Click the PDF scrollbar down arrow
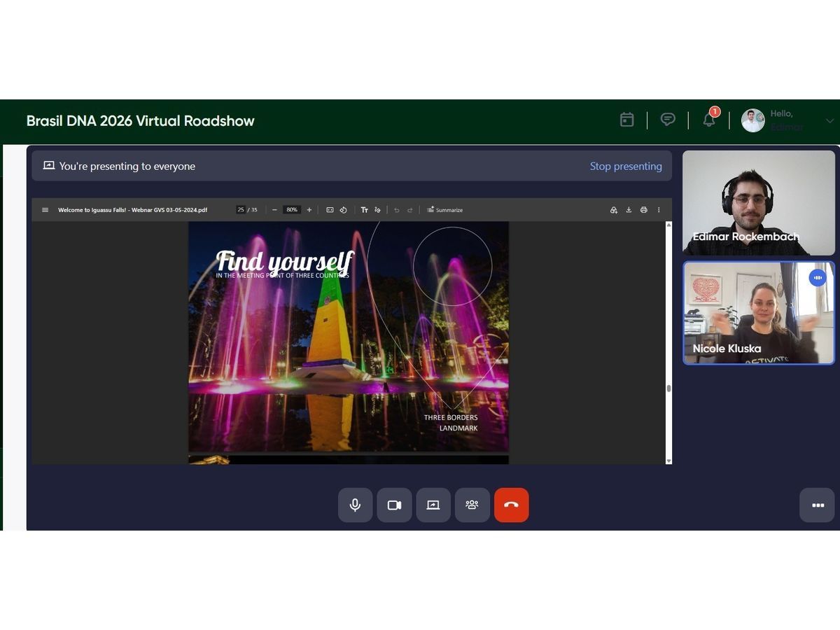 (x=668, y=460)
